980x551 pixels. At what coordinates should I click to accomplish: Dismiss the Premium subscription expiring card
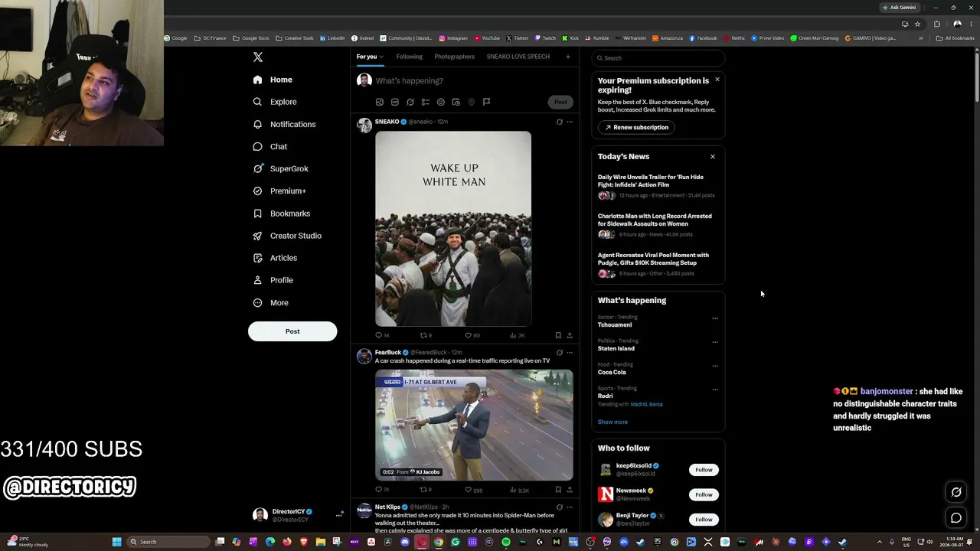point(717,80)
